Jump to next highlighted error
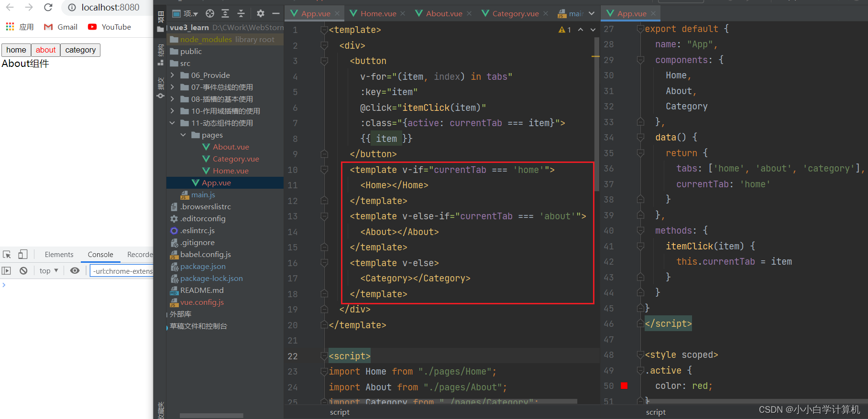This screenshot has height=419, width=868. pos(593,30)
